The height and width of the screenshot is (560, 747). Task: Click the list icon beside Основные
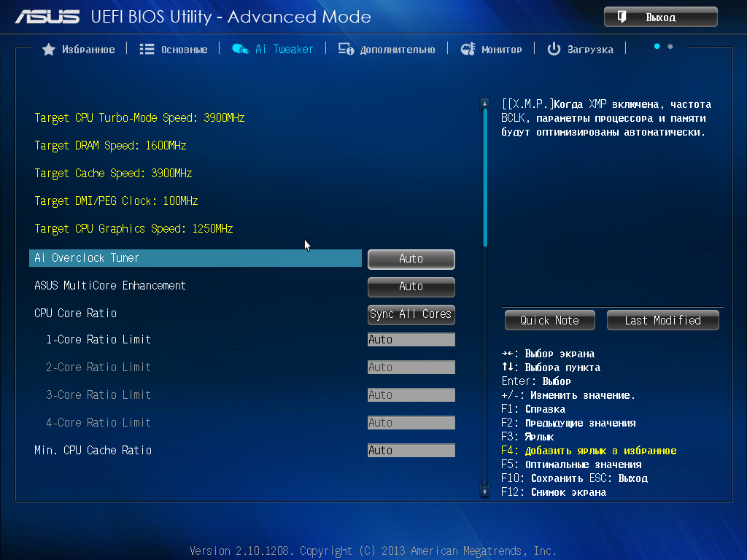pyautogui.click(x=147, y=50)
